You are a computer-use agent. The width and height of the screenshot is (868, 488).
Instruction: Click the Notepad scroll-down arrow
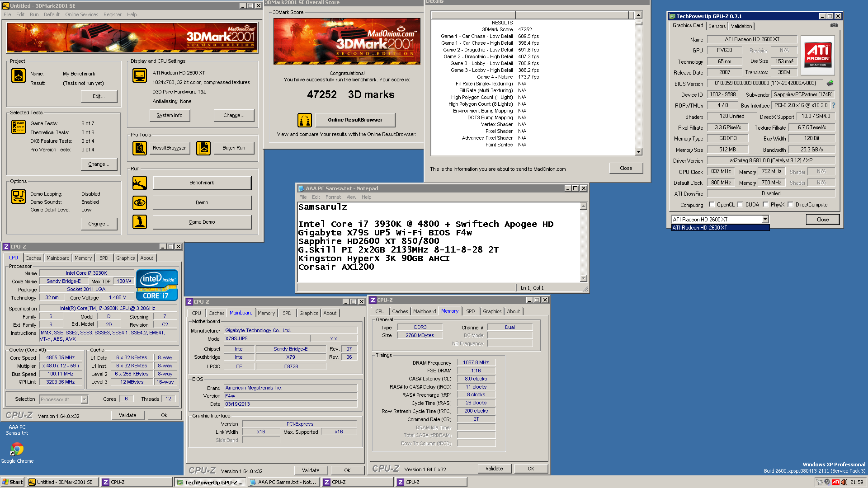(x=583, y=279)
